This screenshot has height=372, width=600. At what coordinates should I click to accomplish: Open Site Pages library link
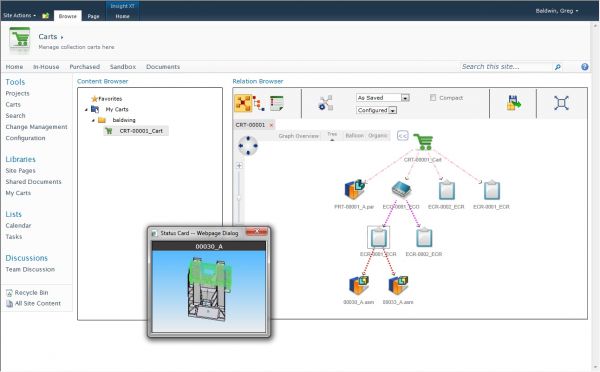(21, 171)
